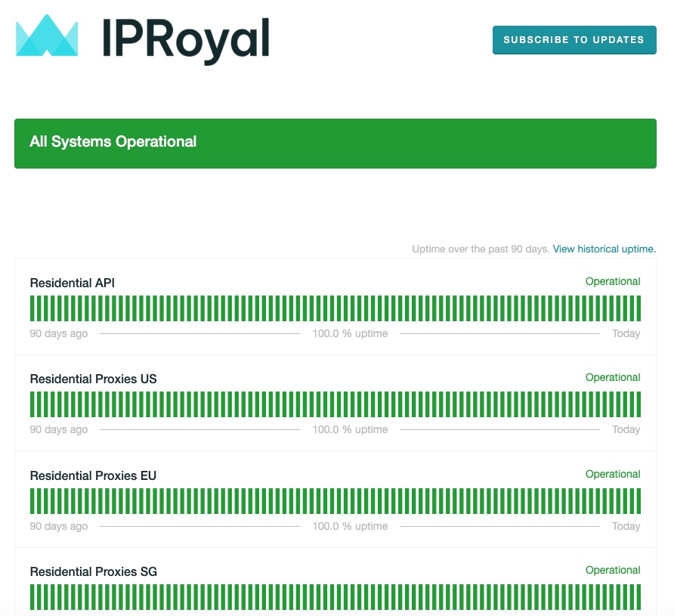Click the IPRoyal wordmark text
The width and height of the screenshot is (674, 616).
point(186,38)
